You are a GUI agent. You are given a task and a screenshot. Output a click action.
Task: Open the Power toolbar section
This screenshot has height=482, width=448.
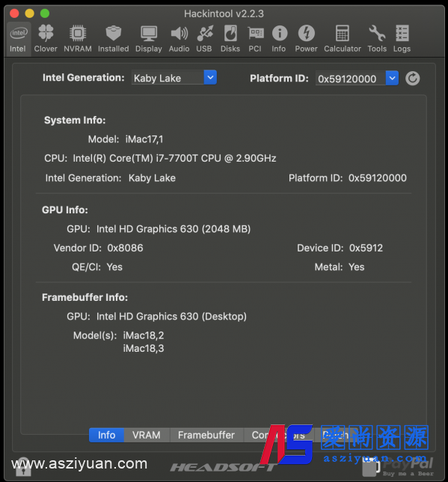(306, 40)
